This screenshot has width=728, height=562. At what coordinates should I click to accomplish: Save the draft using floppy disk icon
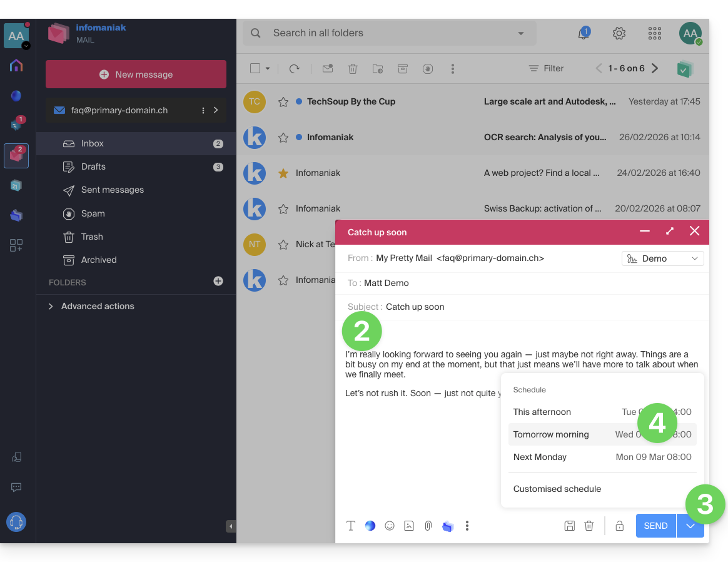[x=569, y=526]
